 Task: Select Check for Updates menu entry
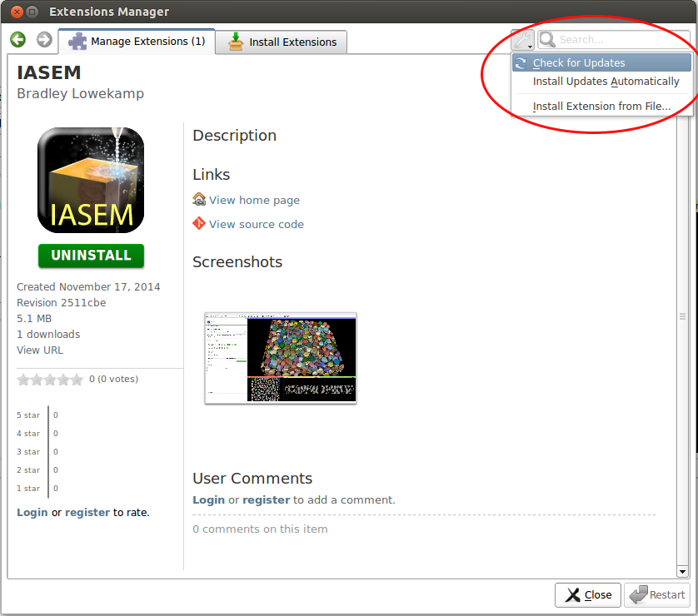(579, 63)
